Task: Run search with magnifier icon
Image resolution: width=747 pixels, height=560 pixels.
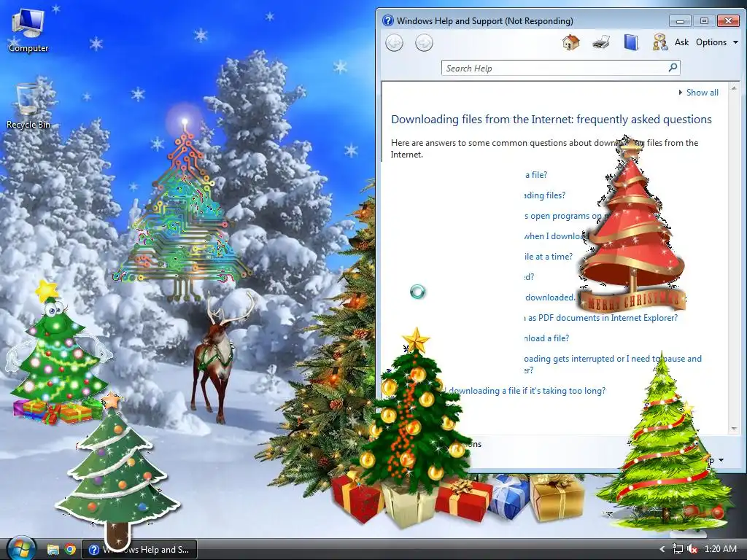Action: pos(673,68)
